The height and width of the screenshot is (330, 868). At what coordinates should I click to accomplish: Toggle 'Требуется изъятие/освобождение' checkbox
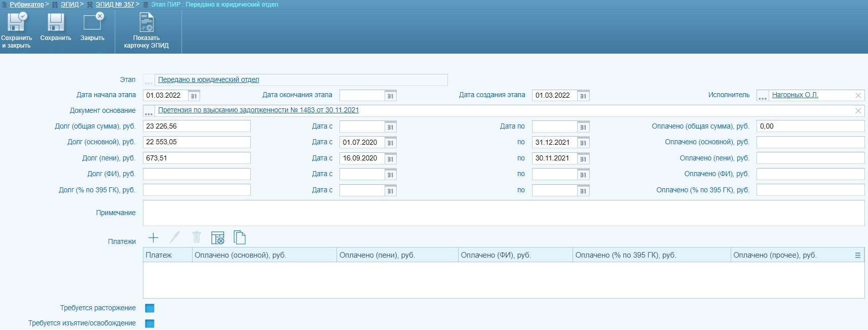pyautogui.click(x=149, y=323)
